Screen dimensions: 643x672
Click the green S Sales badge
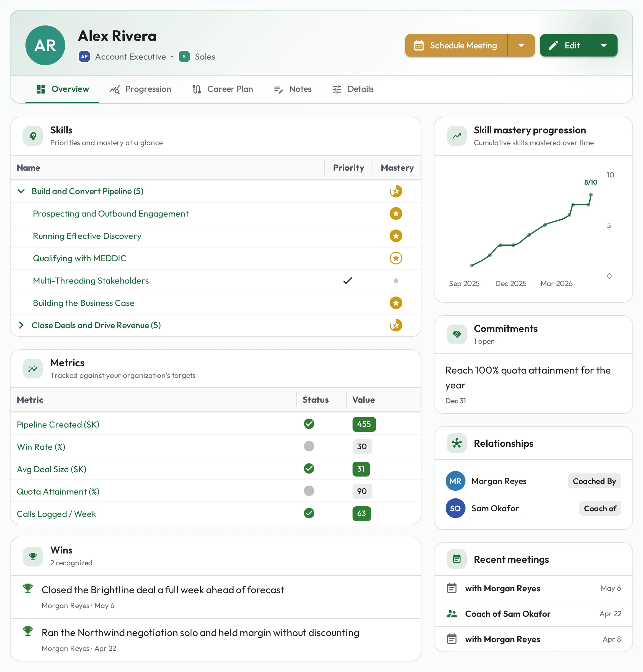pyautogui.click(x=184, y=56)
